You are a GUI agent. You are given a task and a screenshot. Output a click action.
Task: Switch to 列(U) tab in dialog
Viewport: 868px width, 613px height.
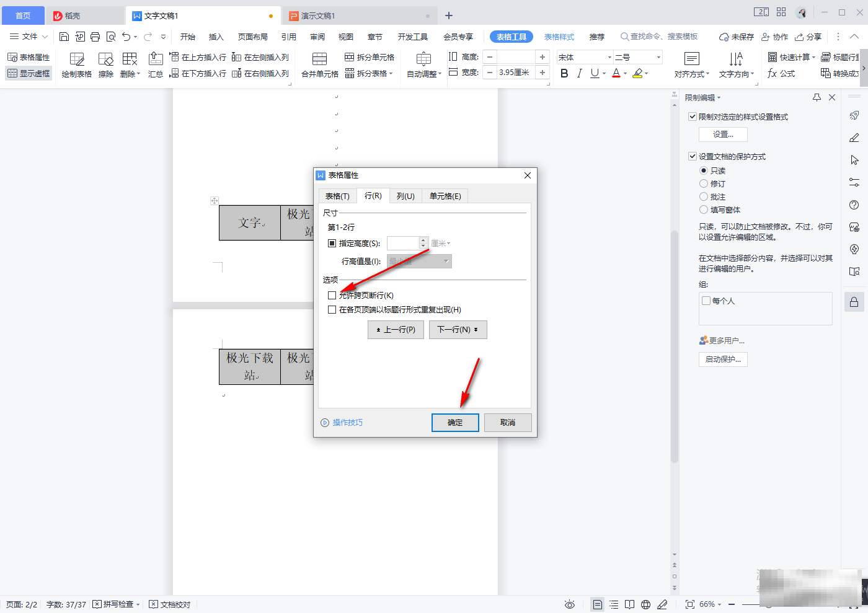(x=405, y=196)
